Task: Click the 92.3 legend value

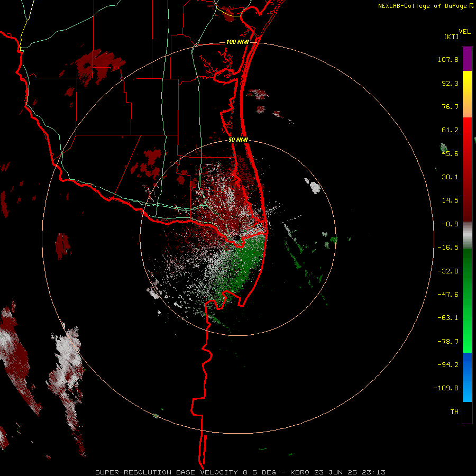Action: [x=450, y=83]
